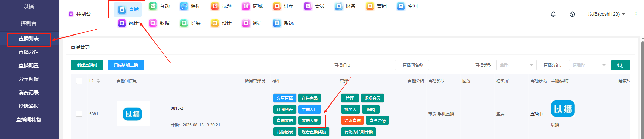Open the three-dot more options menu
Image resolution: width=644 pixels, height=139 pixels.
(x=636, y=14)
